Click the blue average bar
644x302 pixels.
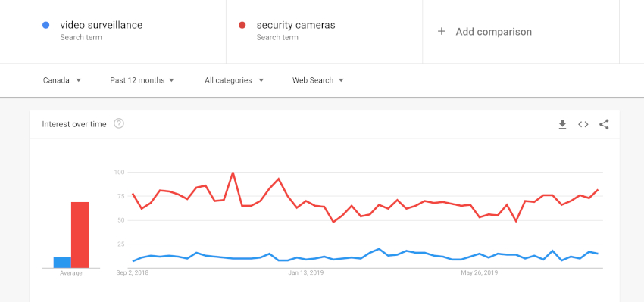pos(62,263)
